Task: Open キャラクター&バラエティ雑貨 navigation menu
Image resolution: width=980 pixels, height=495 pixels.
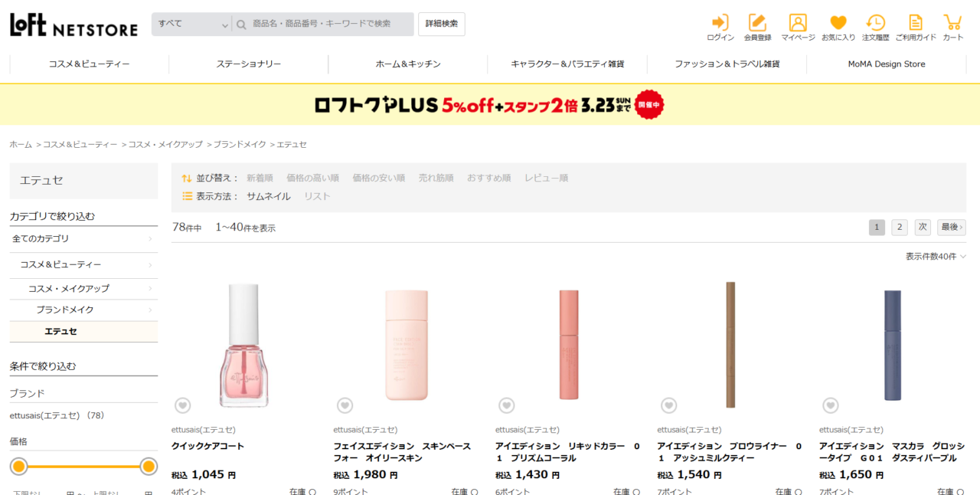Action: pos(567,64)
